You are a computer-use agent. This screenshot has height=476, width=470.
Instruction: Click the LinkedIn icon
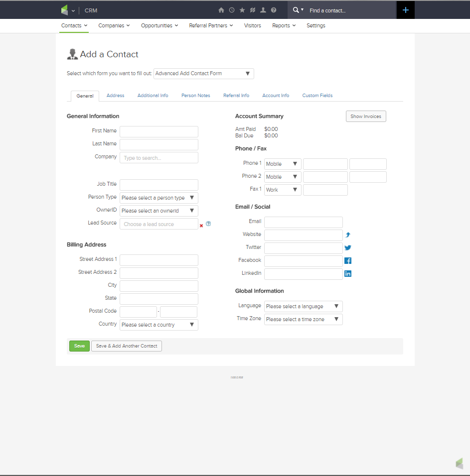coord(348,274)
